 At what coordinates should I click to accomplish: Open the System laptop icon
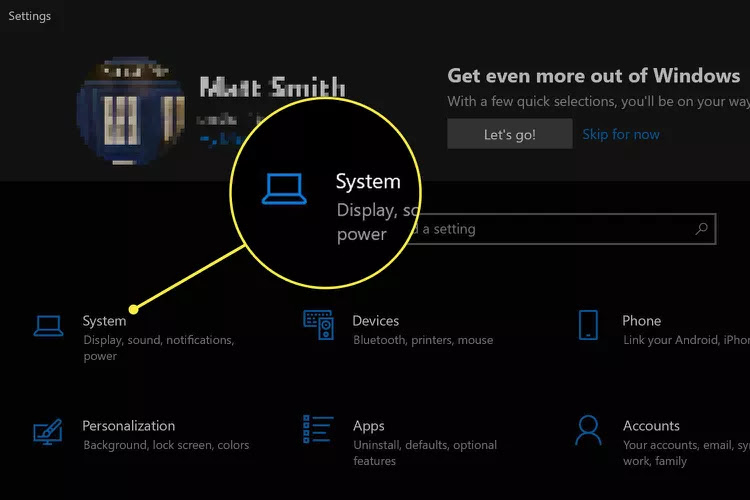48,326
